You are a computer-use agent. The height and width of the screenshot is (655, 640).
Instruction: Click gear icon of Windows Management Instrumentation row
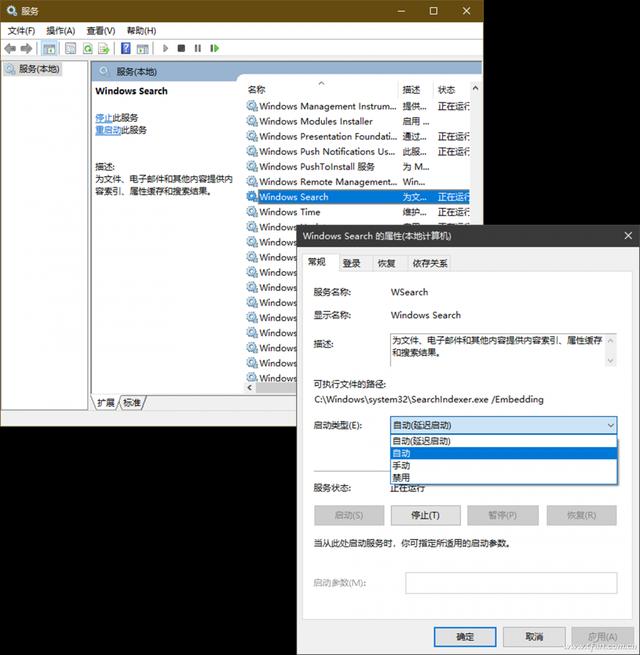point(252,106)
